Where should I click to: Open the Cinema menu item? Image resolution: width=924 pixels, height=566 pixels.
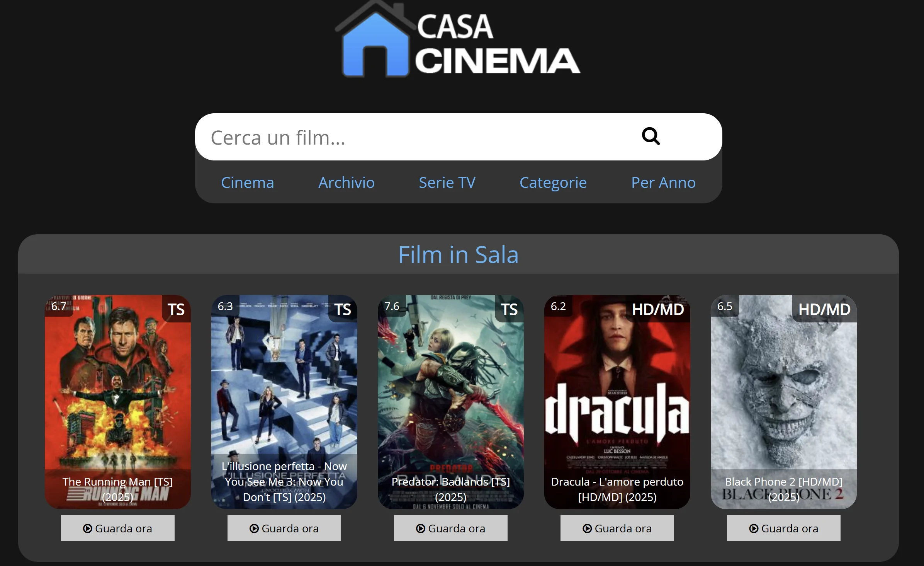(247, 182)
